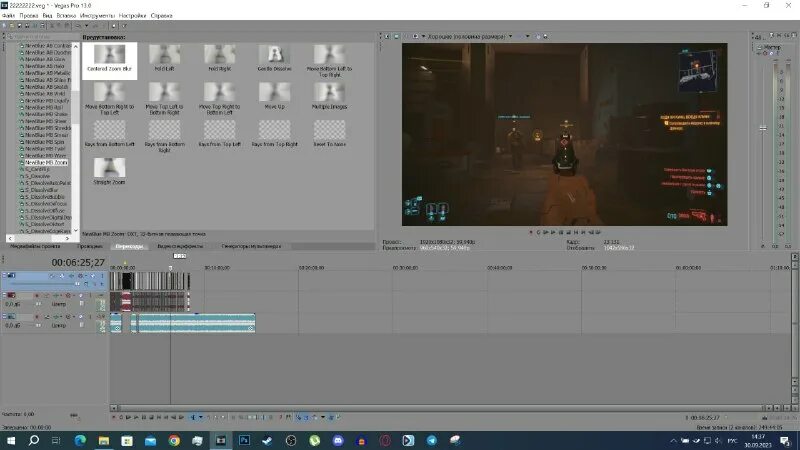
Task: Select the Move Up transition preset
Action: [x=274, y=96]
